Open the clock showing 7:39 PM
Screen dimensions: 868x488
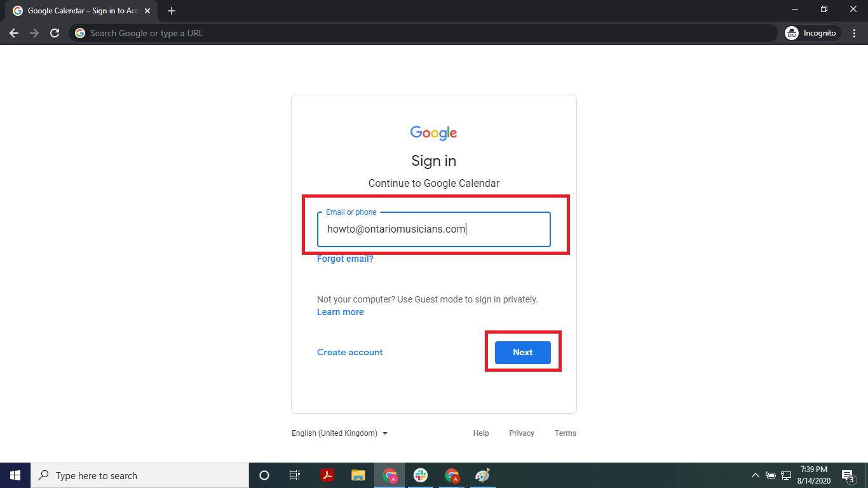pos(814,475)
